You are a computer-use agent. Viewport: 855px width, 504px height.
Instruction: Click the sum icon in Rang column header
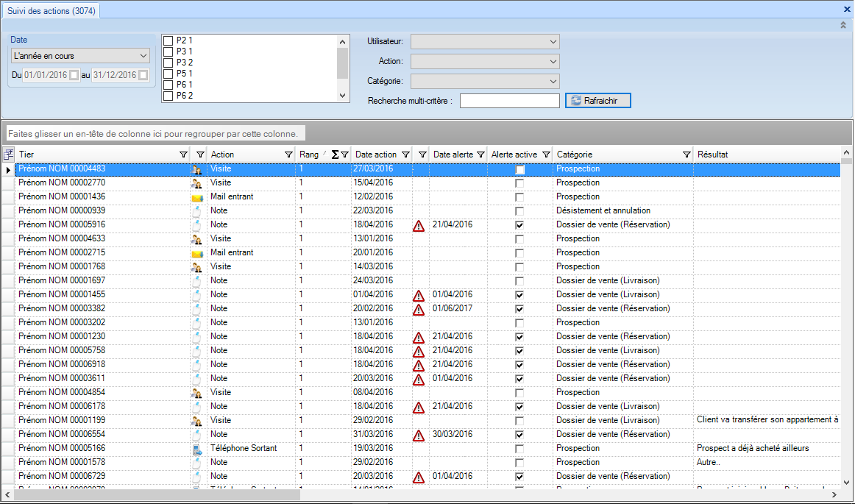[x=335, y=155]
